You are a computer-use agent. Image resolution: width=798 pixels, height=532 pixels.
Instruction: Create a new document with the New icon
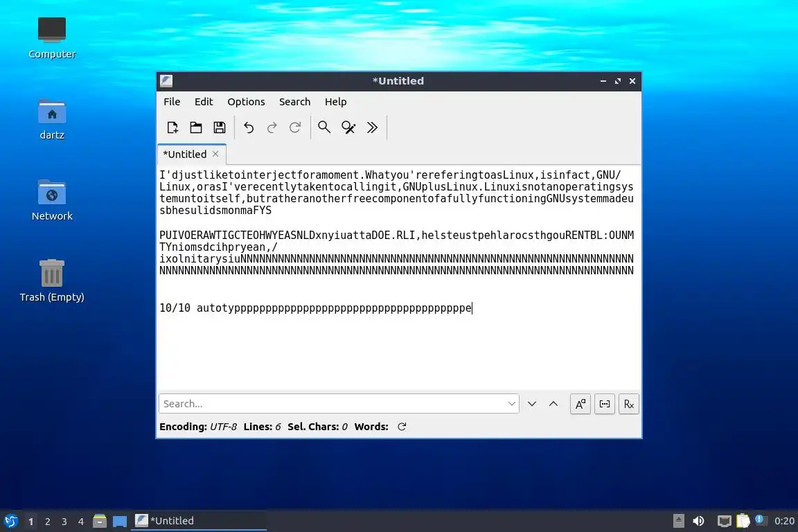pos(172,127)
